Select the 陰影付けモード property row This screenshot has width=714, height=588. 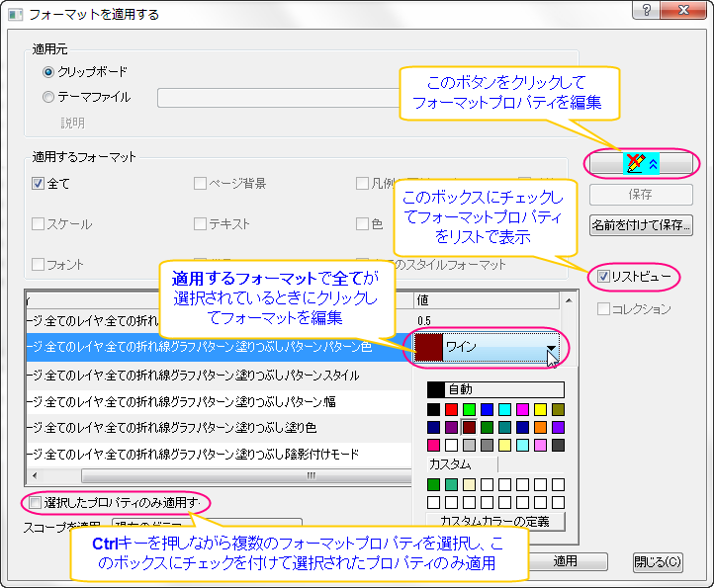click(x=219, y=454)
